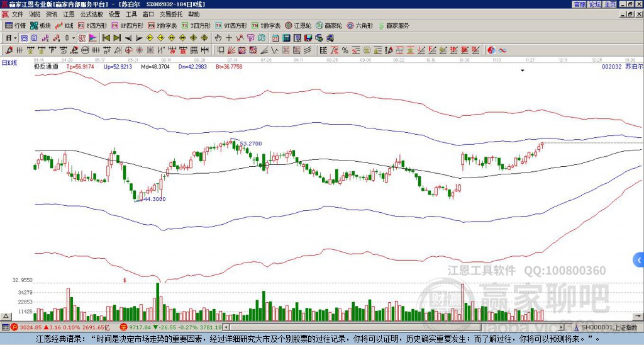This screenshot has height=345, width=644.
Task: Open the 公式选股 menu
Action: coord(91,14)
